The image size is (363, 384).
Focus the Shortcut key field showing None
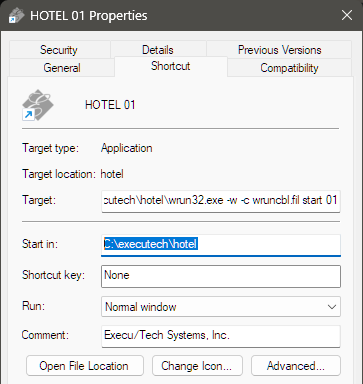click(221, 276)
